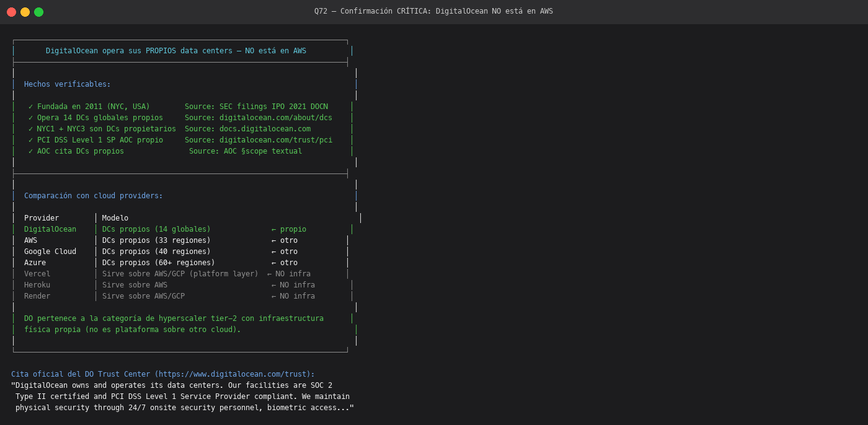Image resolution: width=868 pixels, height=425 pixels.
Task: Maximize the window with green button
Action: [x=38, y=12]
